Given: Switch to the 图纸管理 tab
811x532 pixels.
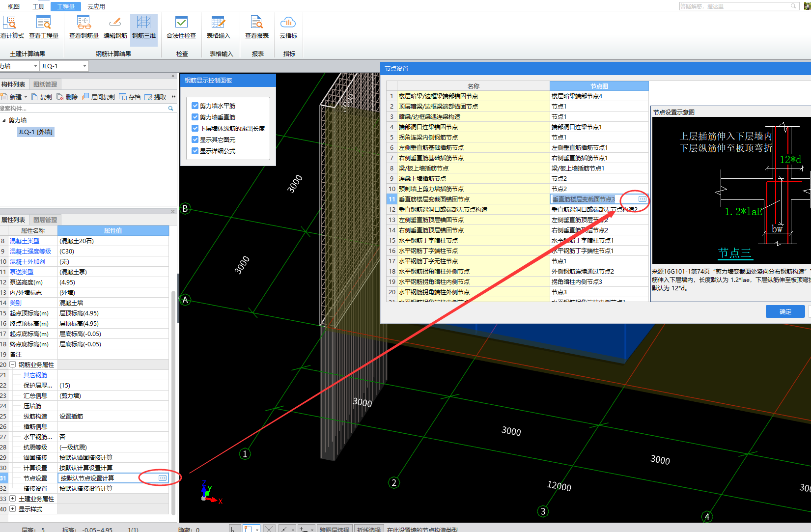Looking at the screenshot, I should point(45,84).
